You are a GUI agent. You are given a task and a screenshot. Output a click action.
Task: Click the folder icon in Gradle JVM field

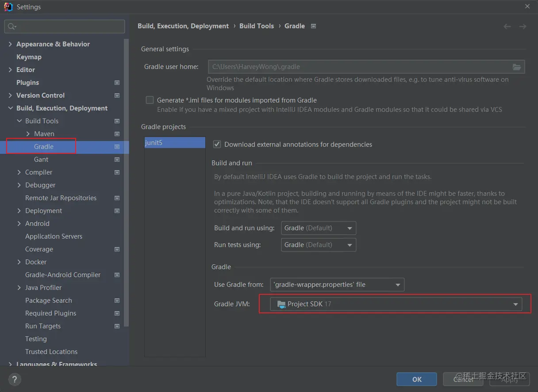click(281, 304)
